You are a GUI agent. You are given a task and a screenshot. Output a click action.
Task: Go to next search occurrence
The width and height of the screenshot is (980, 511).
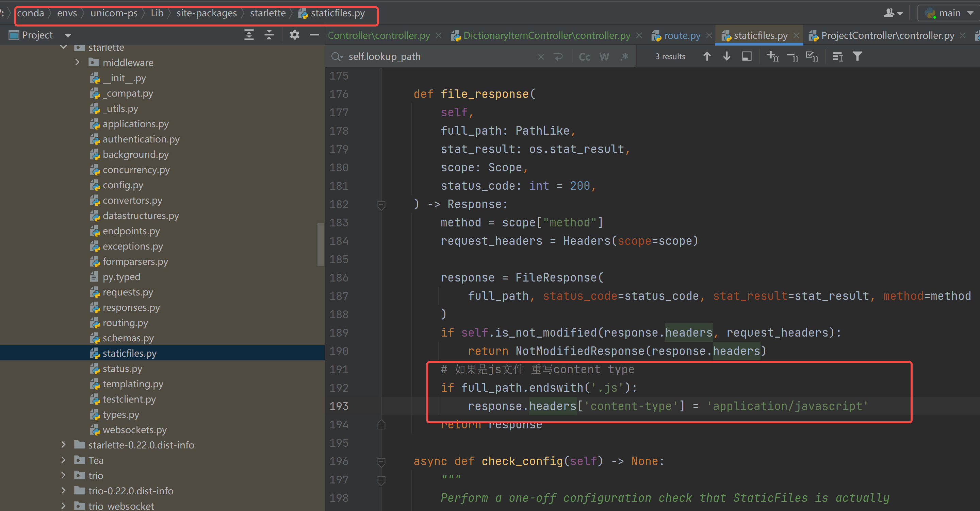(x=726, y=56)
